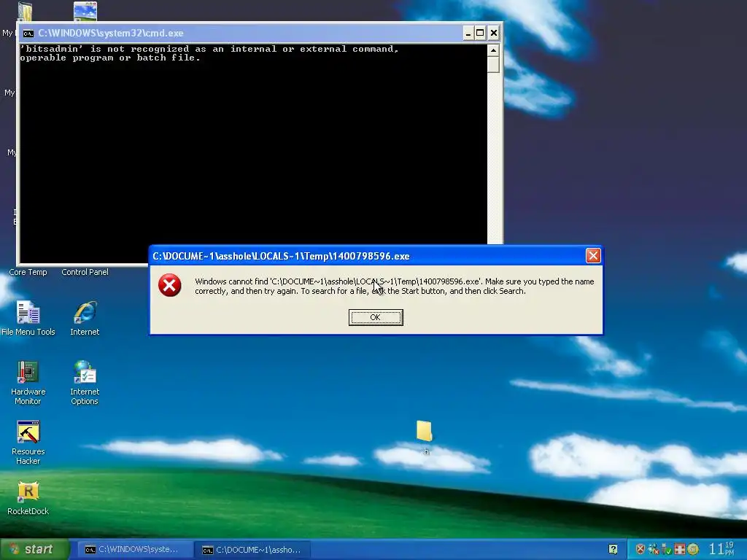This screenshot has width=747, height=560.
Task: Click the cmd window scroll up arrow
Action: click(493, 50)
